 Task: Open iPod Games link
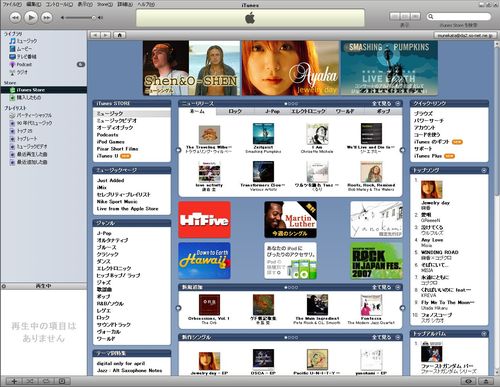coord(111,142)
